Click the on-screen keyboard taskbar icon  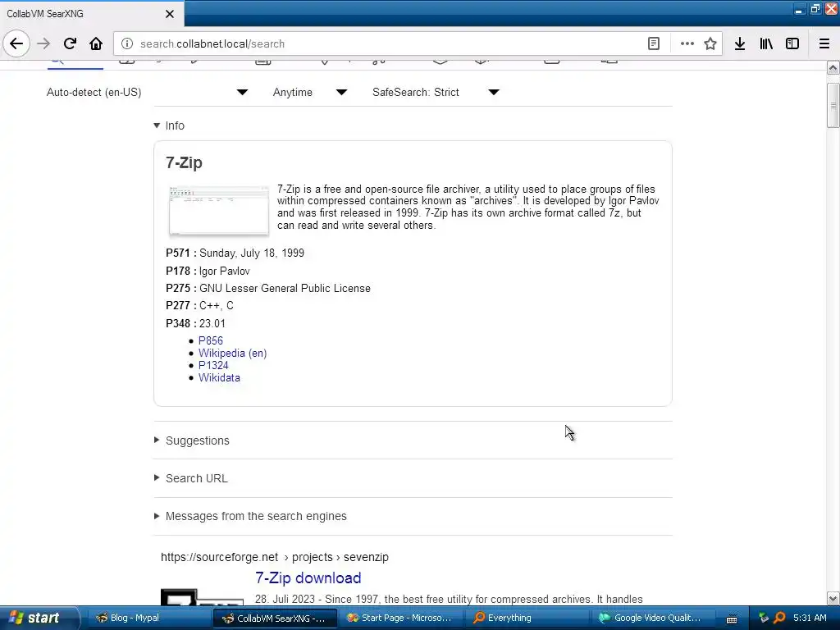[732, 619]
